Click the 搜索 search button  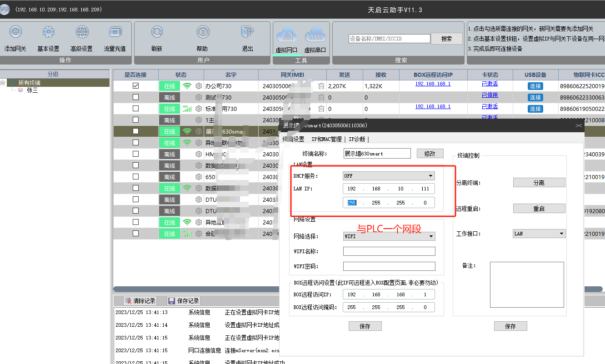pos(446,39)
